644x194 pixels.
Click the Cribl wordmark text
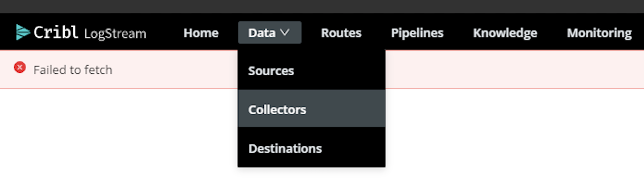coord(56,33)
